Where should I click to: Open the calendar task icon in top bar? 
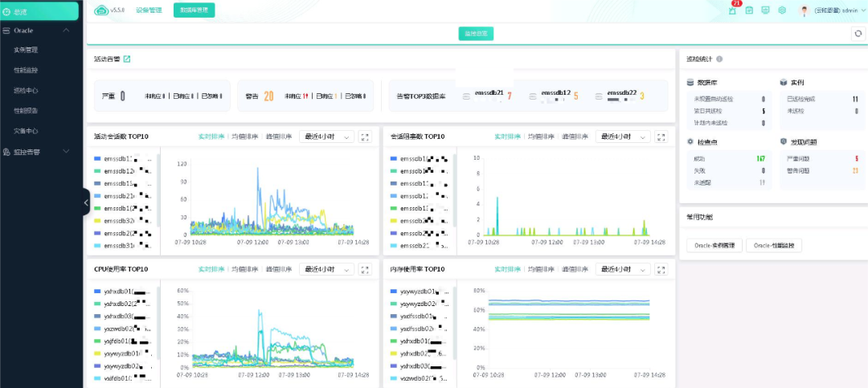tap(749, 10)
